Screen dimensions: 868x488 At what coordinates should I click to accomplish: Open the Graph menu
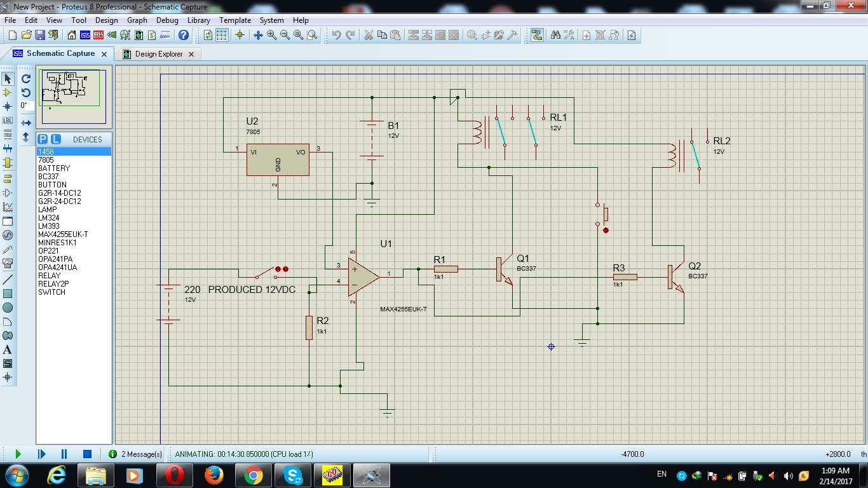click(137, 20)
